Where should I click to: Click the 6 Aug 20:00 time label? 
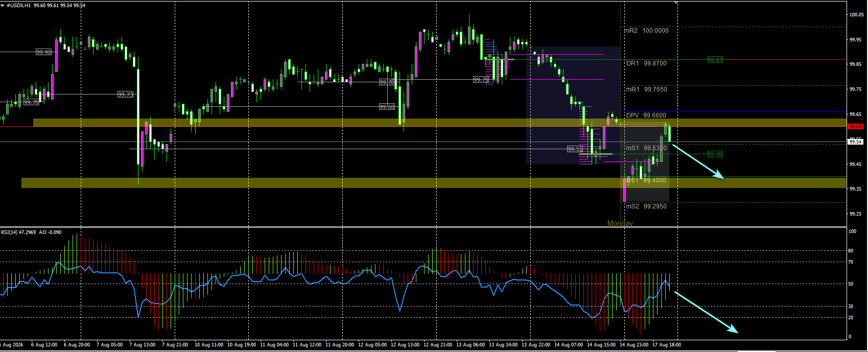77,345
